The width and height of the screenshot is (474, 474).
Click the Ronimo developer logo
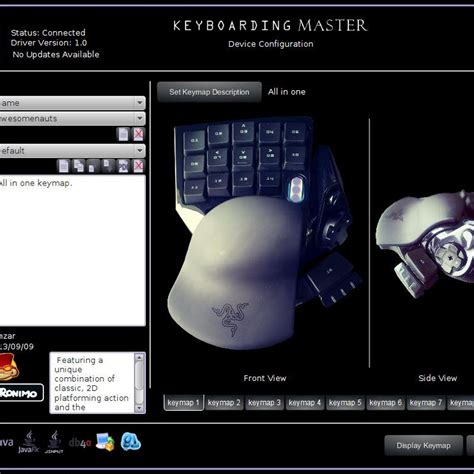point(21,393)
